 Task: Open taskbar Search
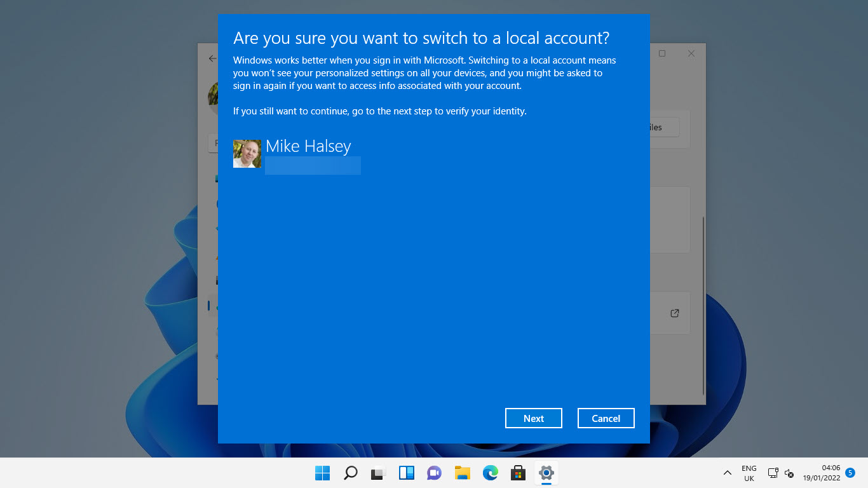(x=351, y=473)
